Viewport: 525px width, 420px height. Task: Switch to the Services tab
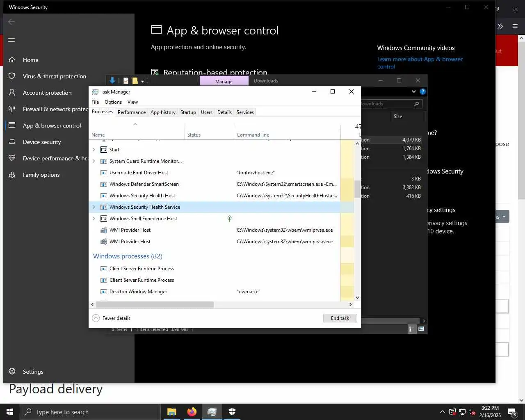[245, 112]
